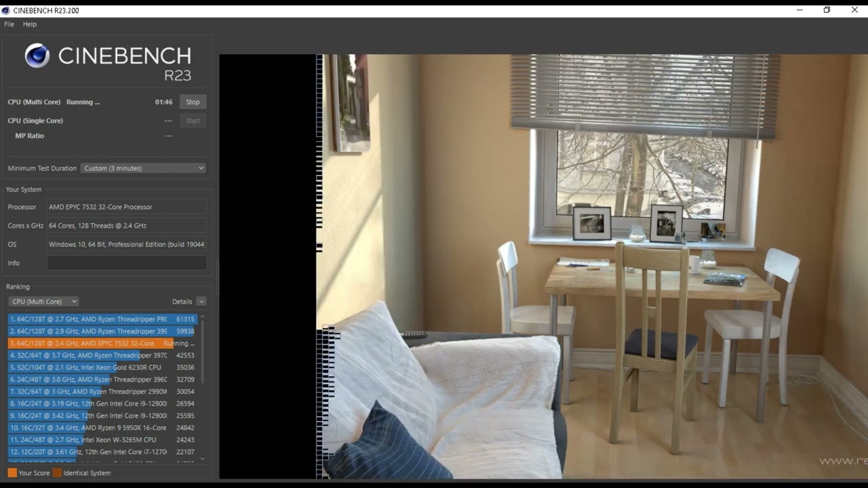The image size is (868, 488).
Task: Open the Minimum Test Duration dropdown
Action: click(143, 168)
